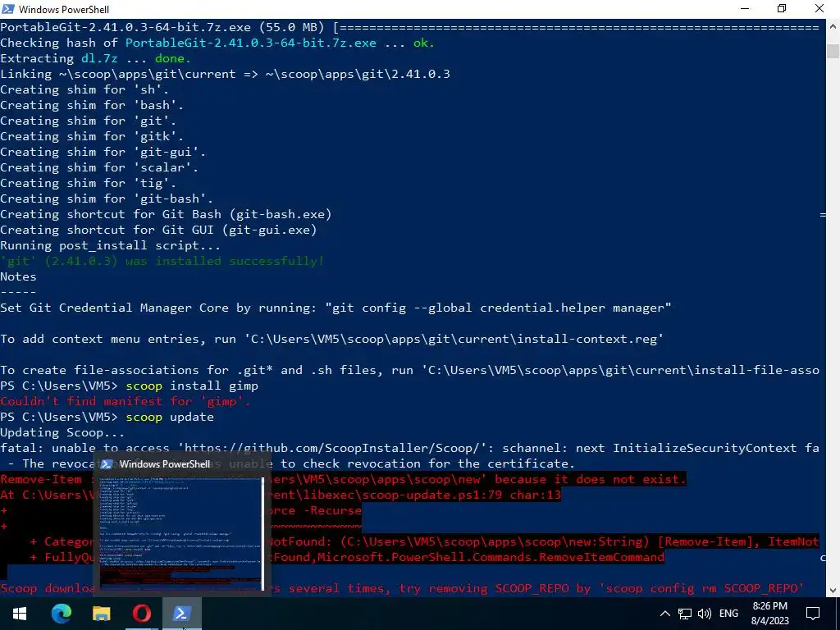The height and width of the screenshot is (630, 840).
Task: Click the 'To create file-associations' line
Action: (x=410, y=370)
